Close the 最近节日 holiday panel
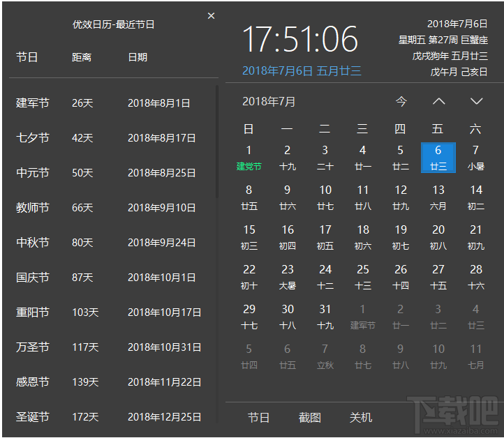Screen dimensions: 504x438 212,16
